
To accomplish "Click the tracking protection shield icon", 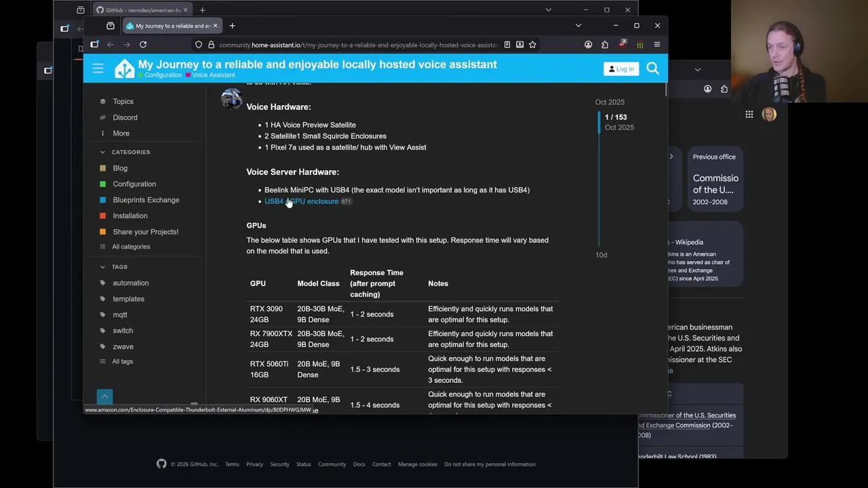I will [x=199, y=45].
